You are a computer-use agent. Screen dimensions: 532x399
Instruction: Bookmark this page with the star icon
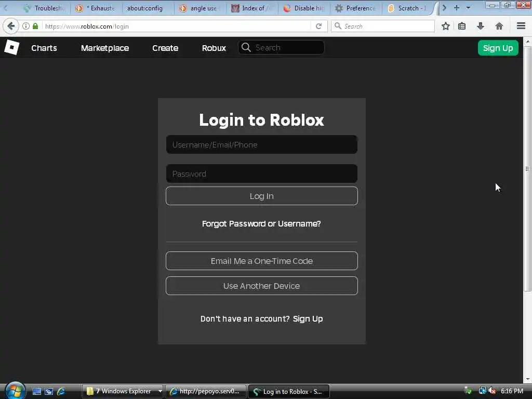point(445,26)
